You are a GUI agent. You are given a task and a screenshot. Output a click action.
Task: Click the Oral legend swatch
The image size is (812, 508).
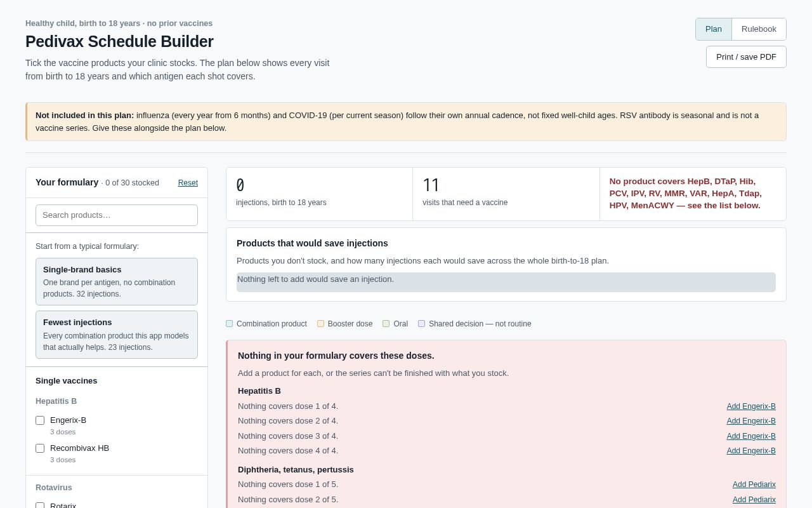[x=386, y=324]
